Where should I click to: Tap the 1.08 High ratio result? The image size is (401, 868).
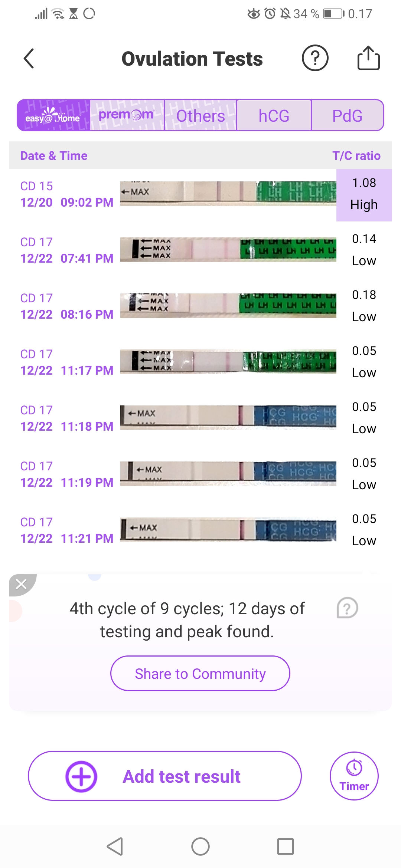coord(364,195)
